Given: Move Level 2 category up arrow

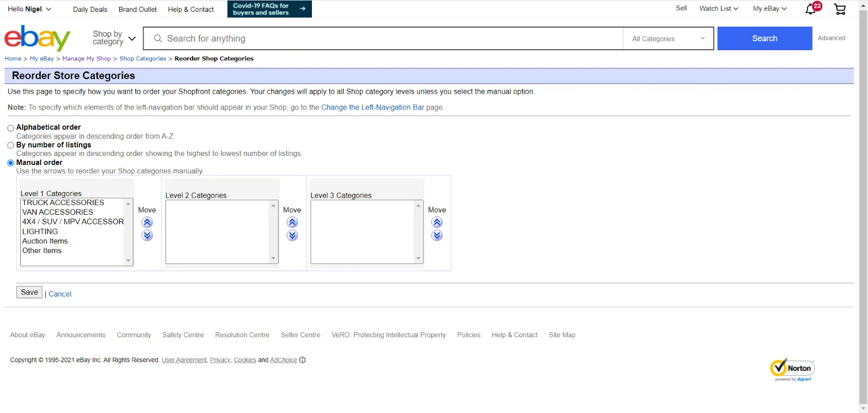Looking at the screenshot, I should (x=292, y=223).
